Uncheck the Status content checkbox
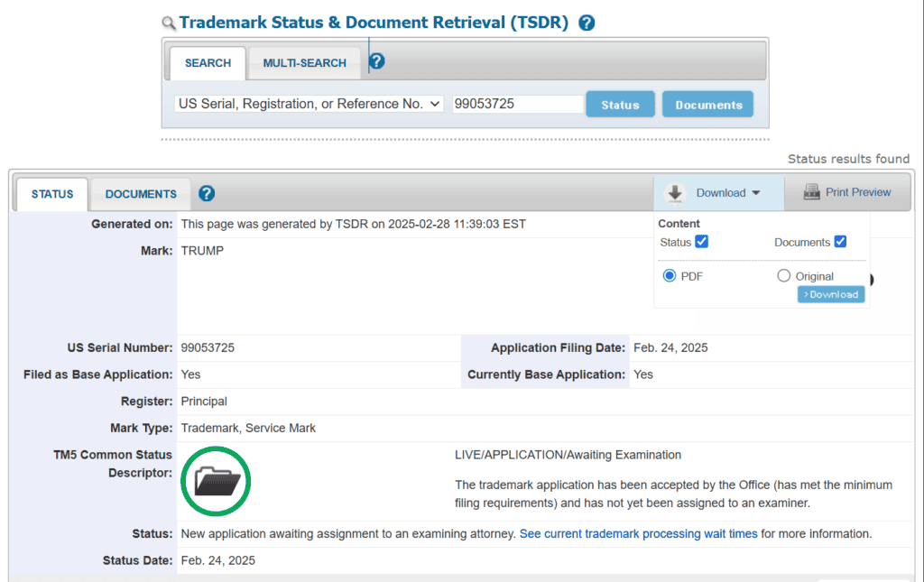The width and height of the screenshot is (924, 582). click(x=701, y=242)
